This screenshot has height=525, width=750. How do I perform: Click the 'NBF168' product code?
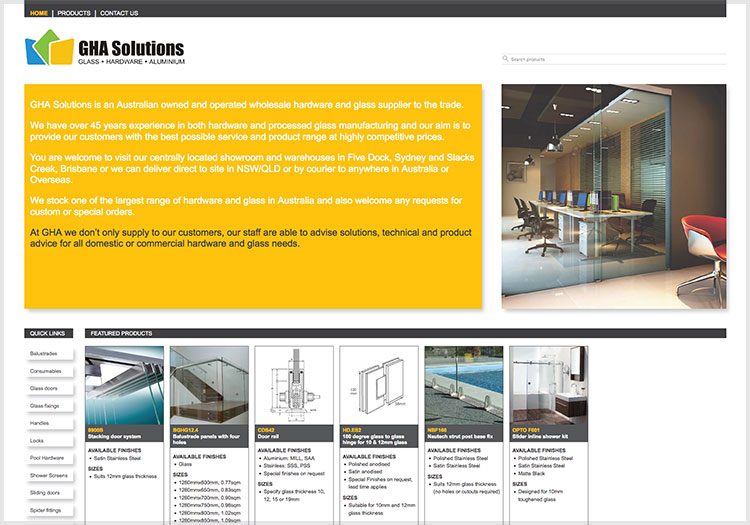click(x=437, y=430)
